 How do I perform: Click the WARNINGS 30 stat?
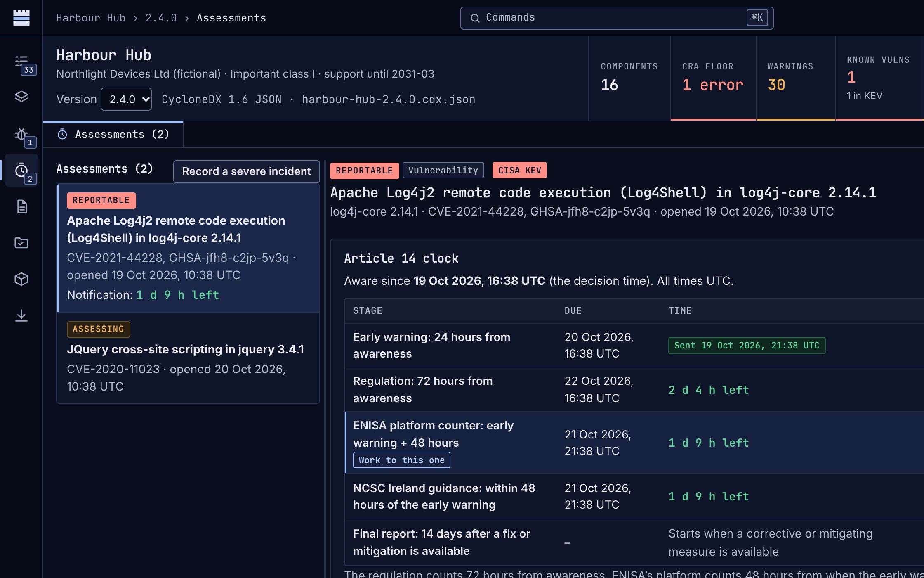coord(795,78)
